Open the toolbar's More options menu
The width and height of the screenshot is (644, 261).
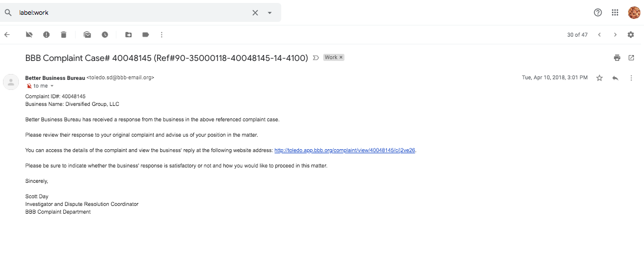tap(161, 35)
